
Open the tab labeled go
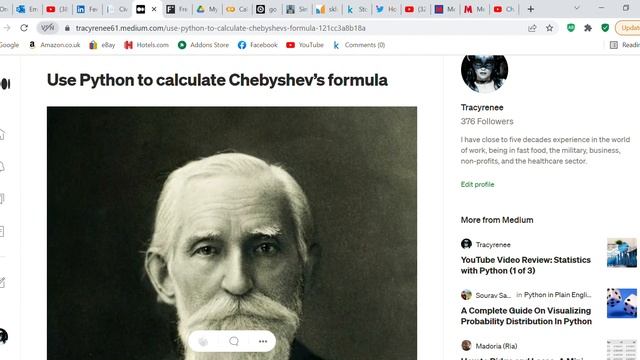[x=267, y=9]
